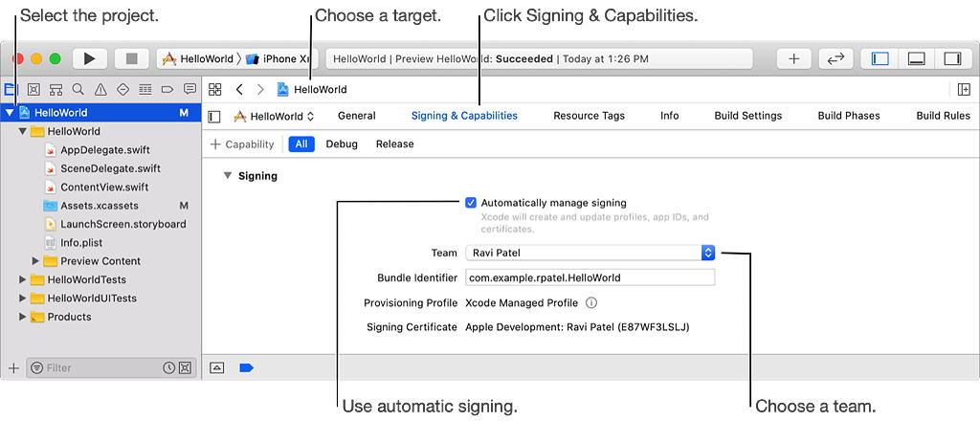Click the blue breakpoint tag icon in the bottom bar
Screen dimensions: 980x421
pyautogui.click(x=246, y=368)
